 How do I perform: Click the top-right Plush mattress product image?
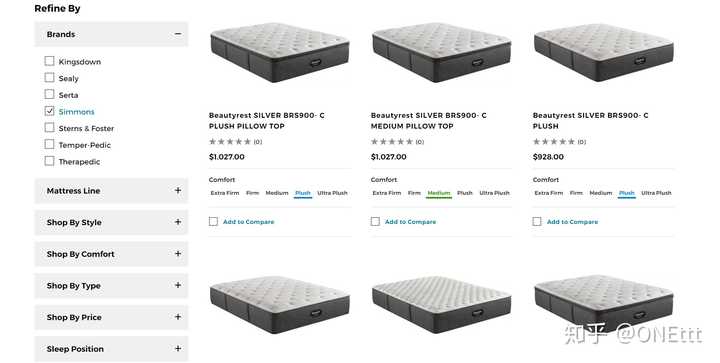point(604,52)
